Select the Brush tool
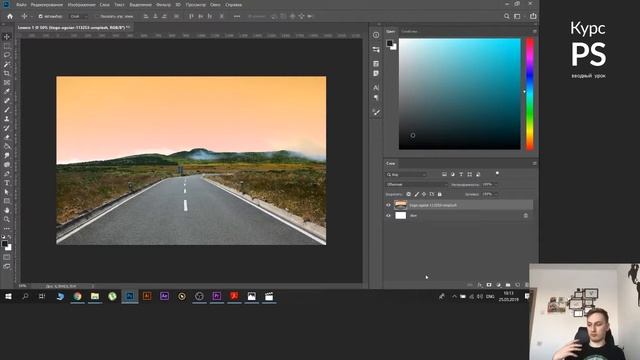This screenshot has width=640, height=360. (7, 110)
